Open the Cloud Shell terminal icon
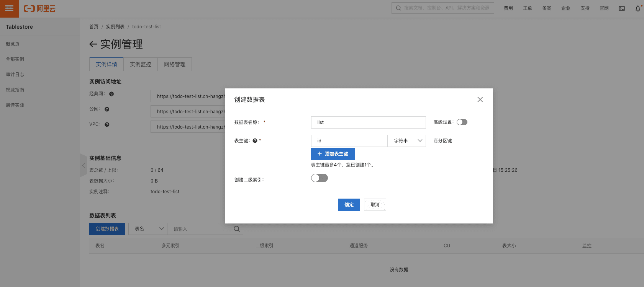Screen dimensions: 644x287 click(622, 8)
